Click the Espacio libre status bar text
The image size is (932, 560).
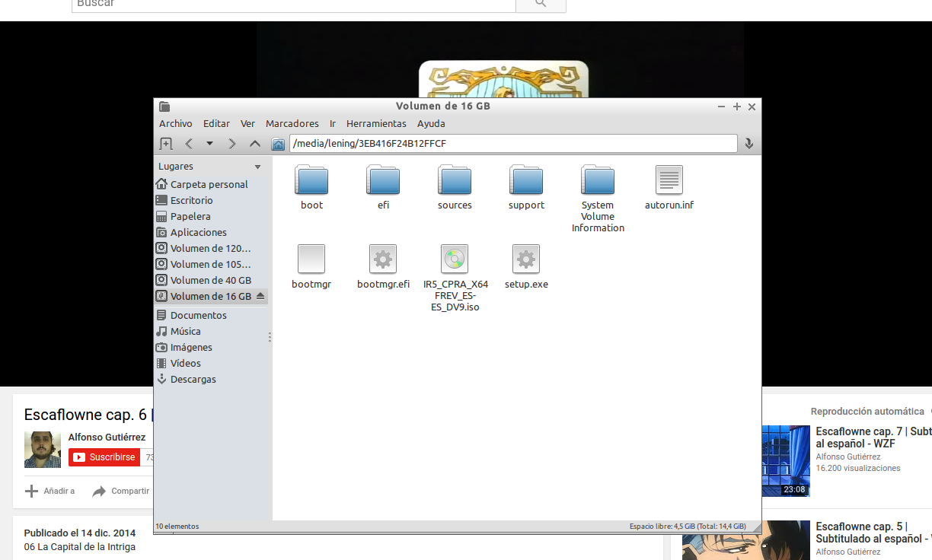point(688,526)
